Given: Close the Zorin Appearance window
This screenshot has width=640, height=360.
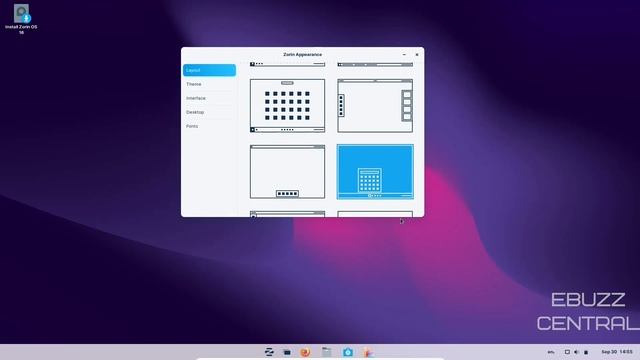Looking at the screenshot, I should coord(417,54).
